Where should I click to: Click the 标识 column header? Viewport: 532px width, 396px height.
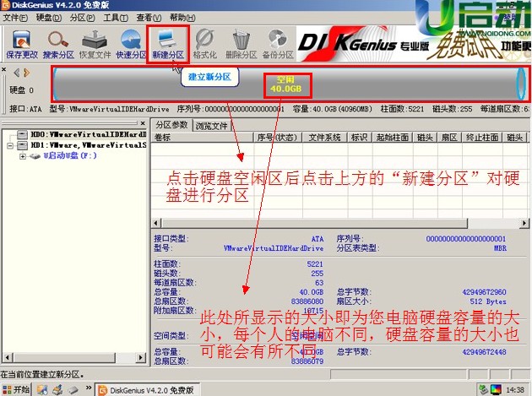[x=360, y=137]
